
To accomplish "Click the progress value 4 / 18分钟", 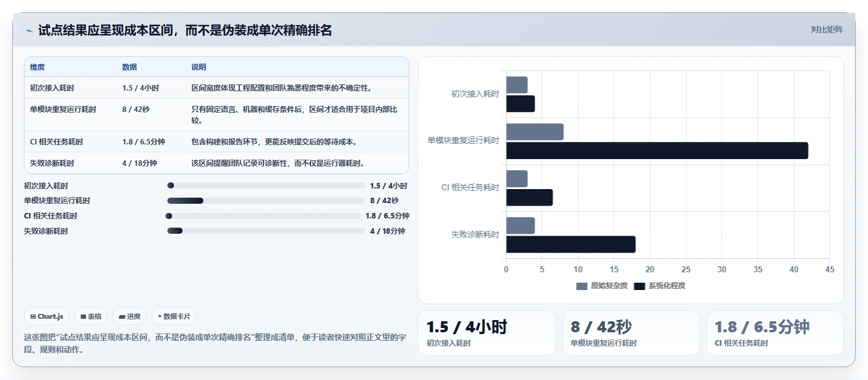I will [388, 231].
